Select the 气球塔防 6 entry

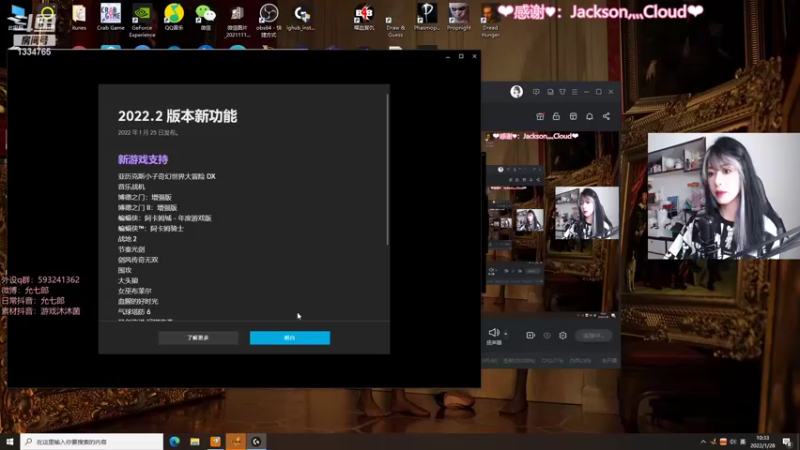point(134,311)
